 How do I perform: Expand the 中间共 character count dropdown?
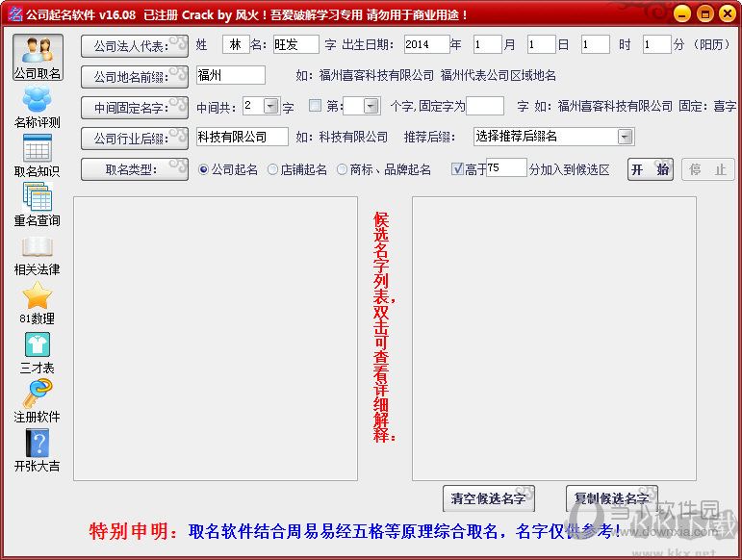coord(271,106)
